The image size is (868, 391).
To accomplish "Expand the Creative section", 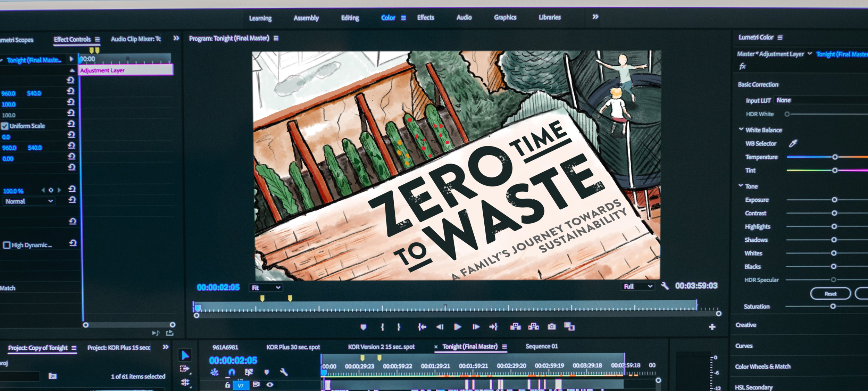I will [746, 325].
